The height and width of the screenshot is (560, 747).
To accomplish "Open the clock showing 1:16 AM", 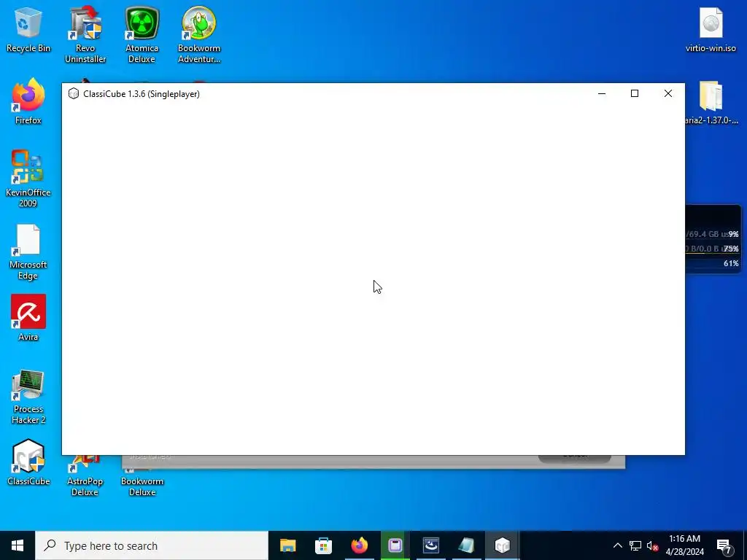I will [x=684, y=545].
